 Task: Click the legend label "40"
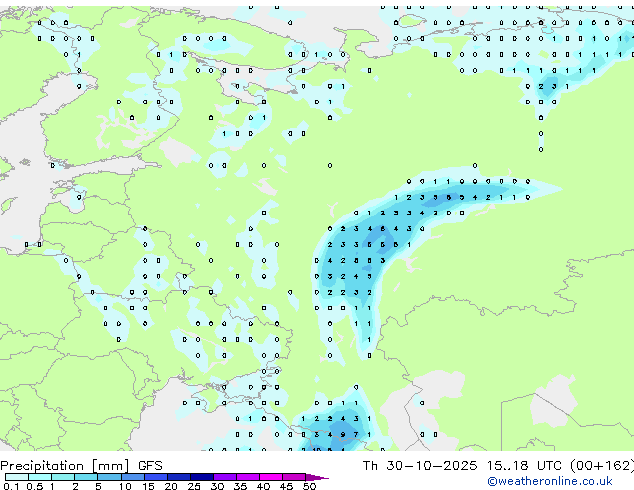[x=263, y=486]
